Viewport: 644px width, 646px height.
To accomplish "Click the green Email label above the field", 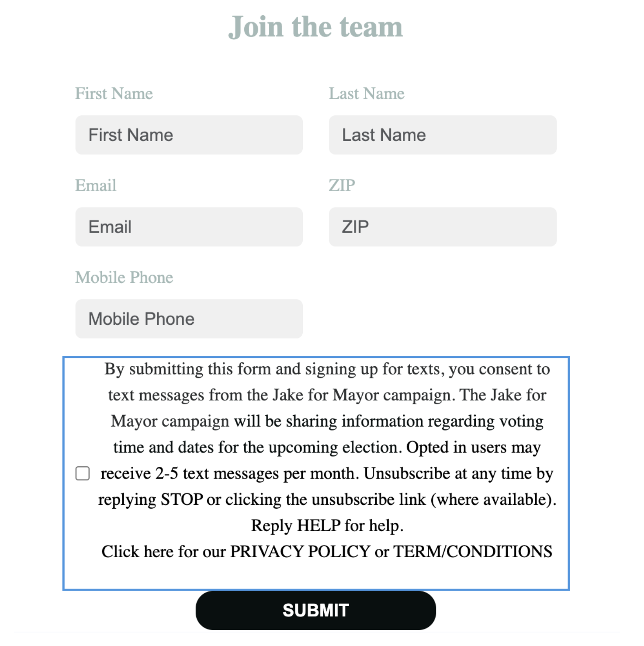I will (96, 185).
